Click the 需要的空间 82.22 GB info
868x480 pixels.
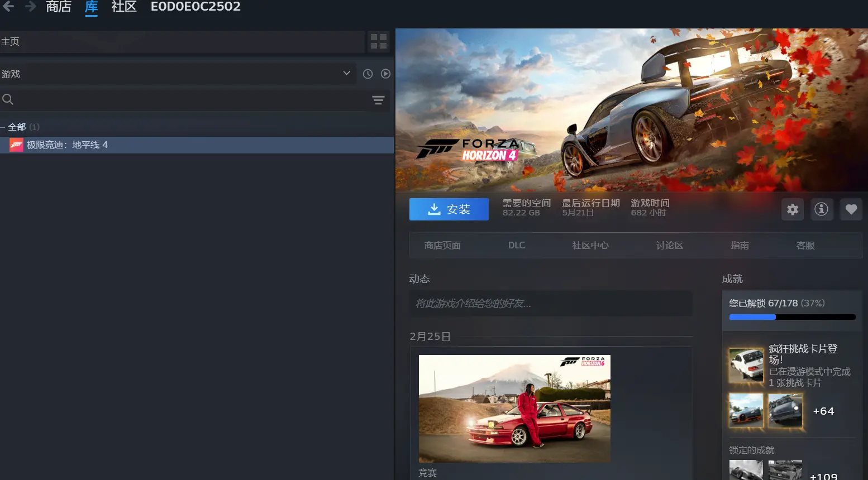527,208
